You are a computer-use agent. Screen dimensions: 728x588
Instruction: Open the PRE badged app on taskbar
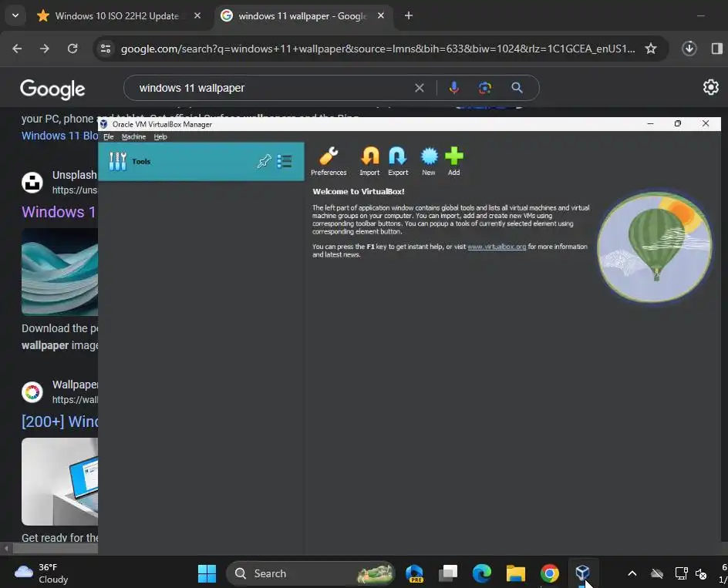[415, 573]
